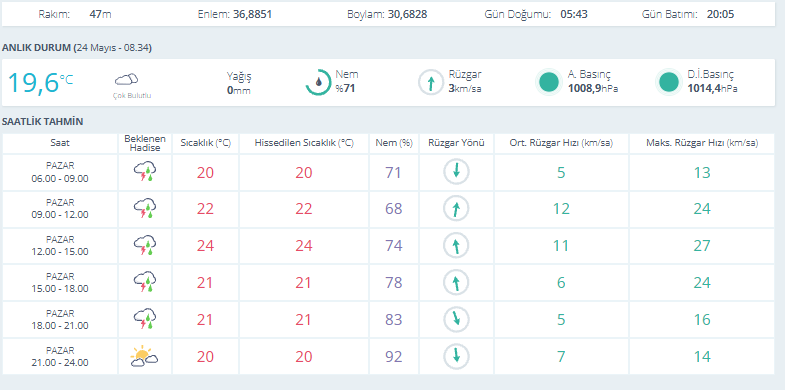Click average wind speed 7 in 21.00 - 24.00 row
Screen dimensions: 785x390
coord(561,356)
